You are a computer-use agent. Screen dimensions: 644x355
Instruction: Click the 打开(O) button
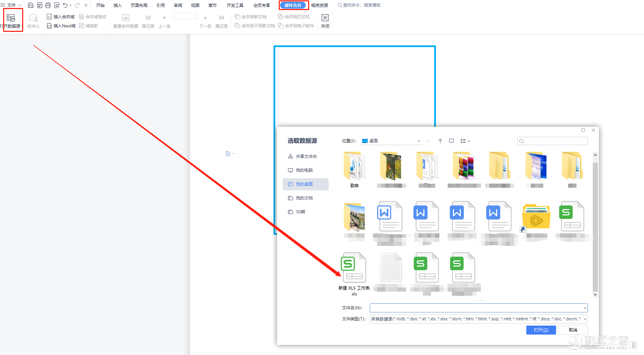click(x=541, y=330)
